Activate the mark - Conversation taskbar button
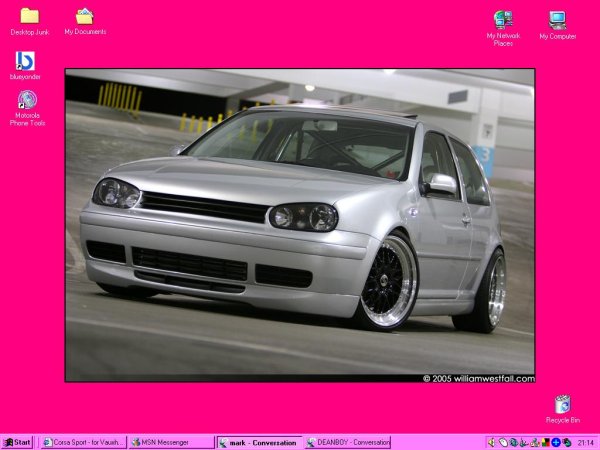This screenshot has width=600, height=450. click(x=258, y=442)
